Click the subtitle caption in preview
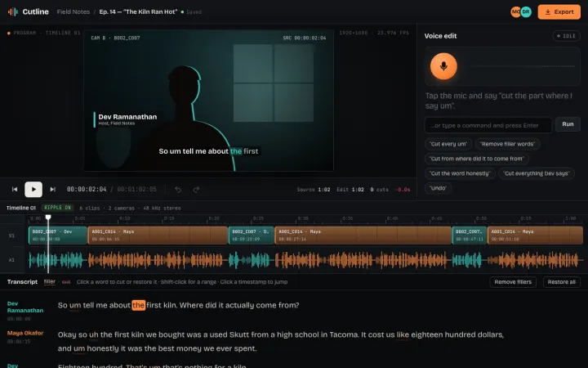 click(x=208, y=151)
